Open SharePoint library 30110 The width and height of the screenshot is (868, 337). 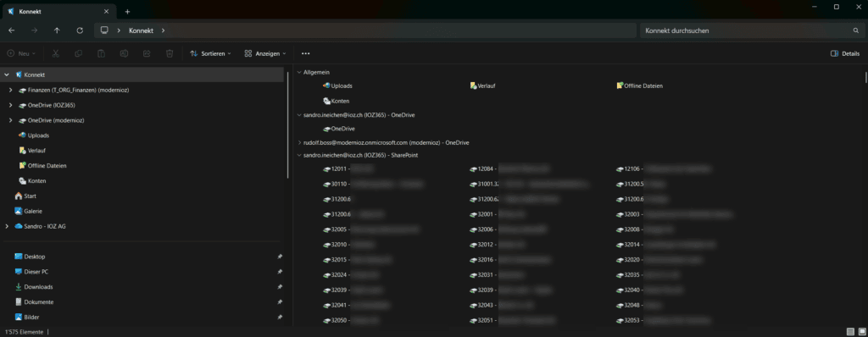(374, 184)
